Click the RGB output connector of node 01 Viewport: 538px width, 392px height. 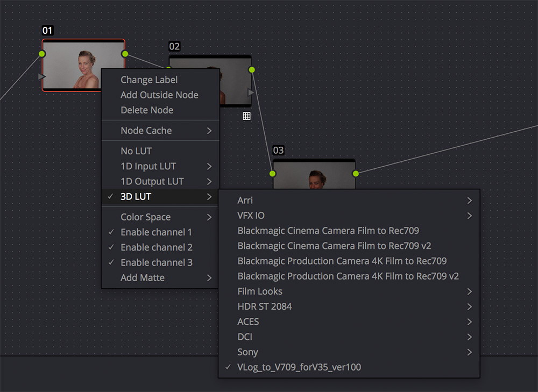(x=125, y=54)
